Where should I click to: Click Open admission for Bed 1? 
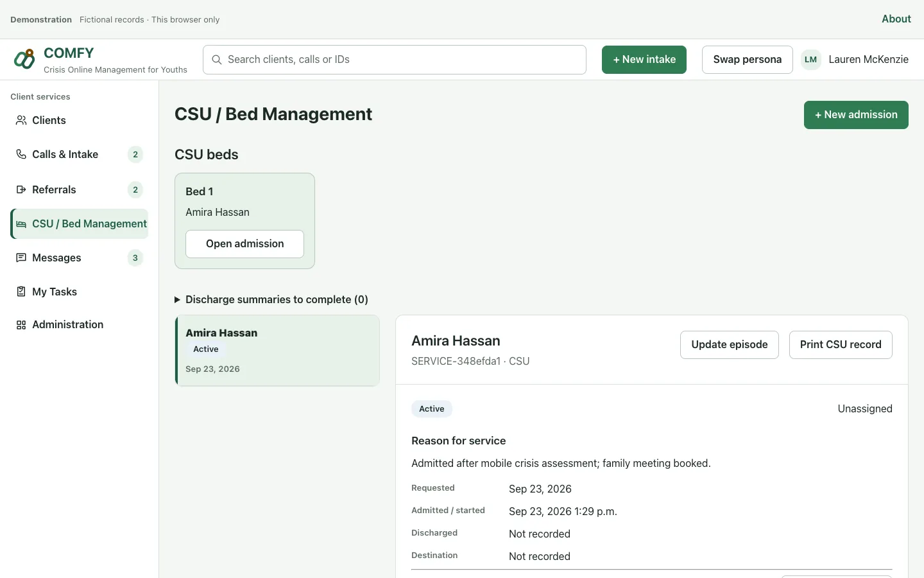coord(244,244)
